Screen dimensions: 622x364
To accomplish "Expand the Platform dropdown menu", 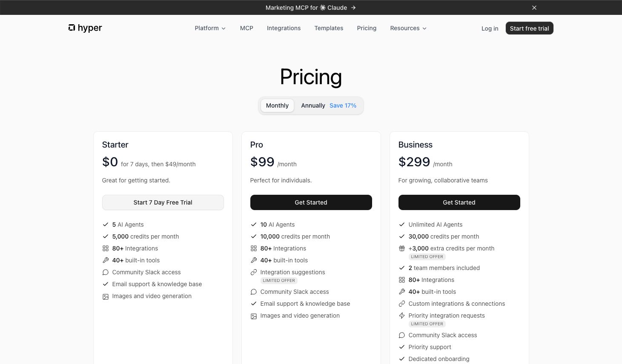I will coord(210,28).
